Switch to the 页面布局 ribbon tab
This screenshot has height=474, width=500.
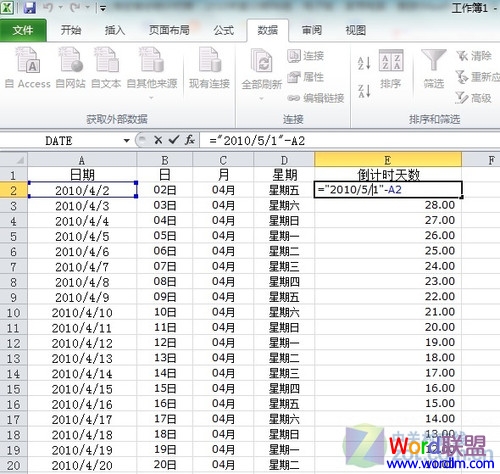[x=169, y=30]
